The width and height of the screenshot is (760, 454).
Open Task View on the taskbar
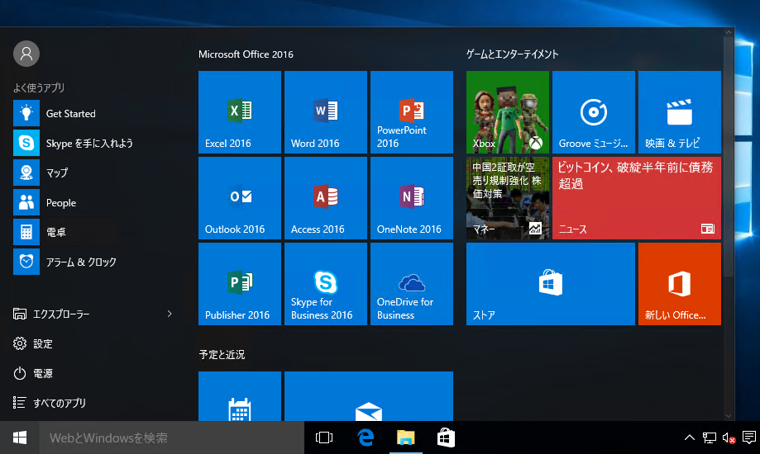pyautogui.click(x=324, y=438)
